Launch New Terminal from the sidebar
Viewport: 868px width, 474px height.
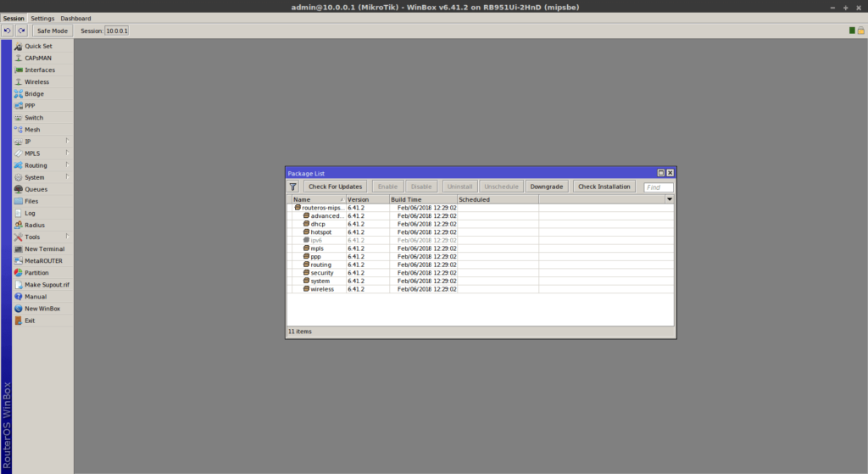tap(44, 249)
